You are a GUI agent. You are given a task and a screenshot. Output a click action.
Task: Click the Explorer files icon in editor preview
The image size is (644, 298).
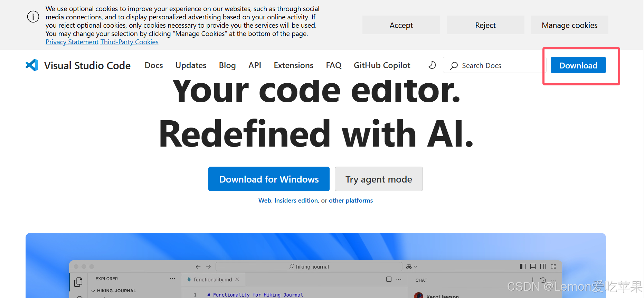click(x=78, y=282)
